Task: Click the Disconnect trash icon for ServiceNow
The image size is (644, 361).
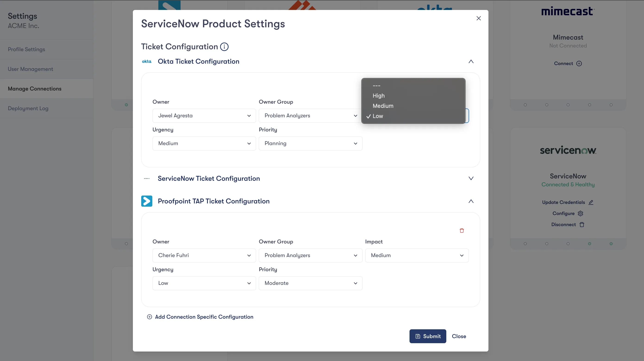Action: pyautogui.click(x=582, y=224)
